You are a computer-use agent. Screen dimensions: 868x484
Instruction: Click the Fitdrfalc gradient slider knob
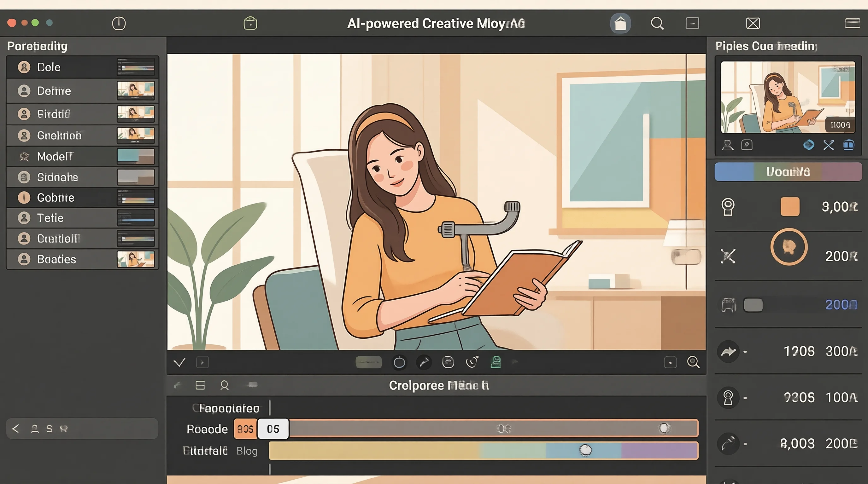tap(585, 450)
